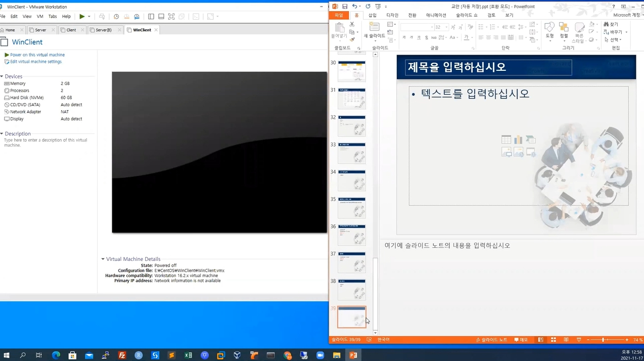Click the enter full screen mode icon
This screenshot has width=644, height=361.
pyautogui.click(x=171, y=17)
